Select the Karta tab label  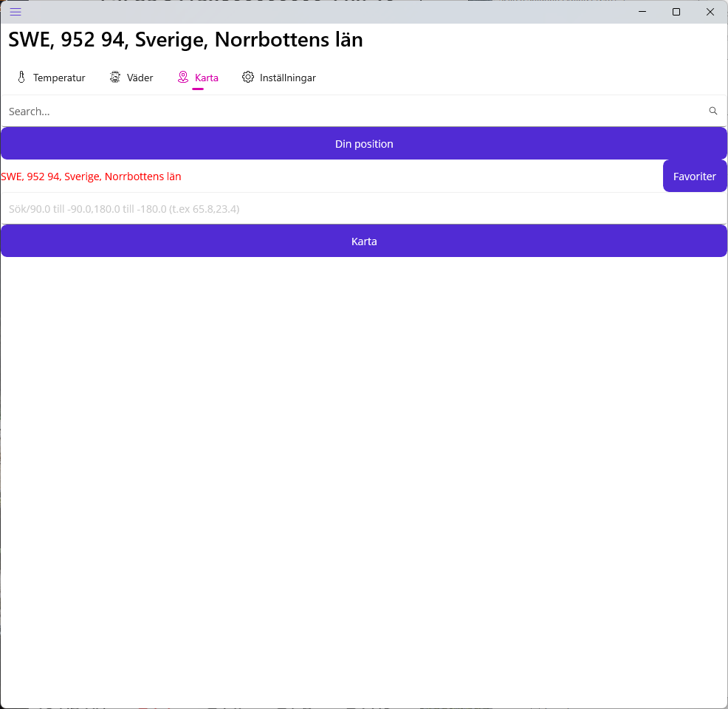[207, 78]
